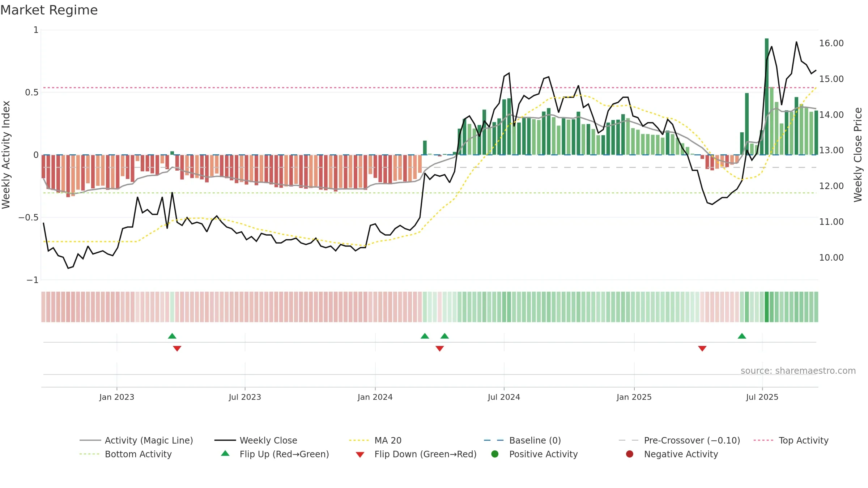Click the Jan 2025 axis label

634,397
